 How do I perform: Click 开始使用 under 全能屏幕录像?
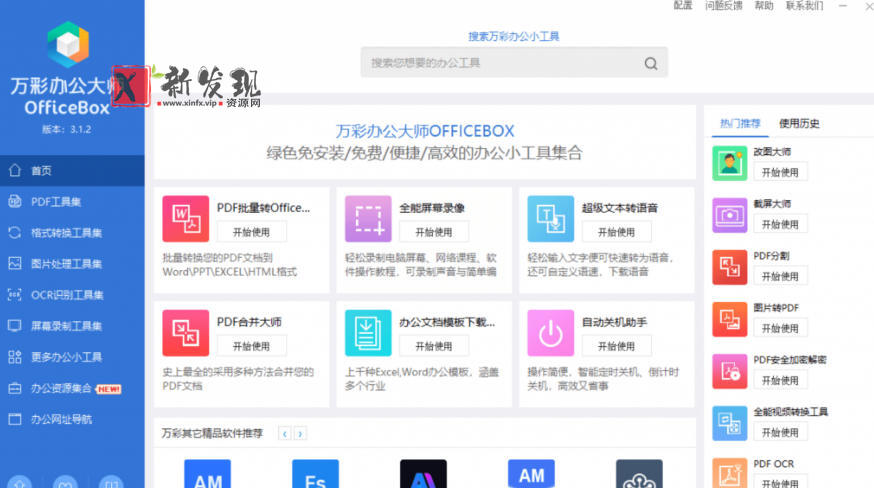click(x=434, y=232)
